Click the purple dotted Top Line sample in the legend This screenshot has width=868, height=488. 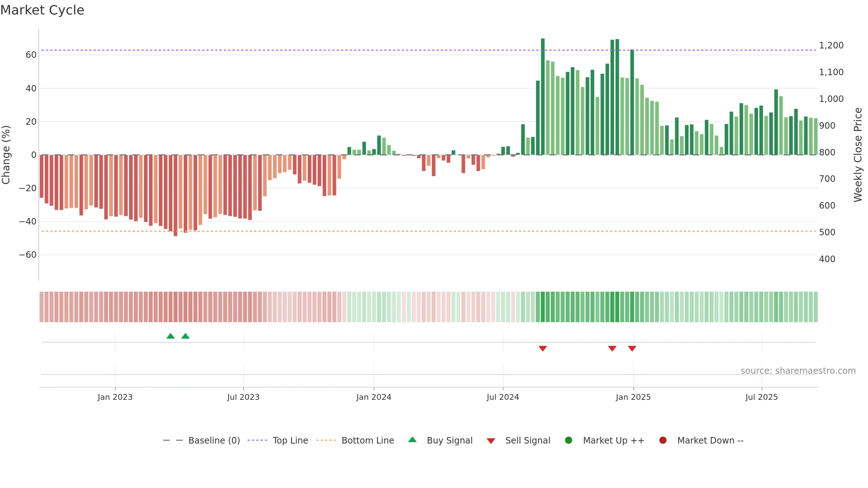(x=257, y=440)
